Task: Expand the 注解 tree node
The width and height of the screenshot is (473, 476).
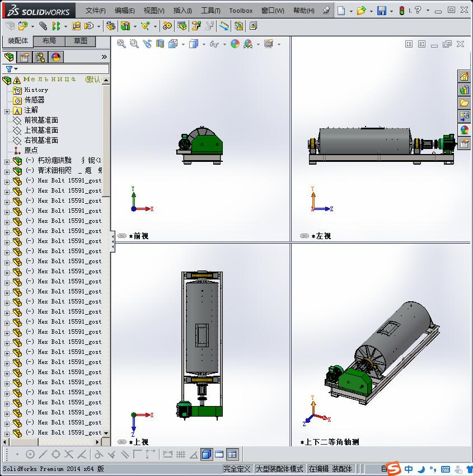Action: tap(7, 111)
